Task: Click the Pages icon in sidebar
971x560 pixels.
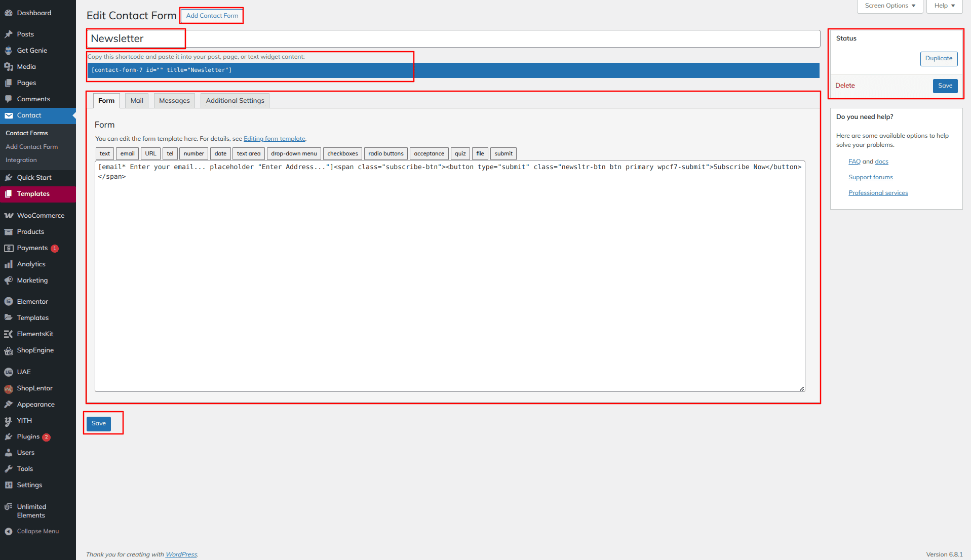Action: coord(9,83)
